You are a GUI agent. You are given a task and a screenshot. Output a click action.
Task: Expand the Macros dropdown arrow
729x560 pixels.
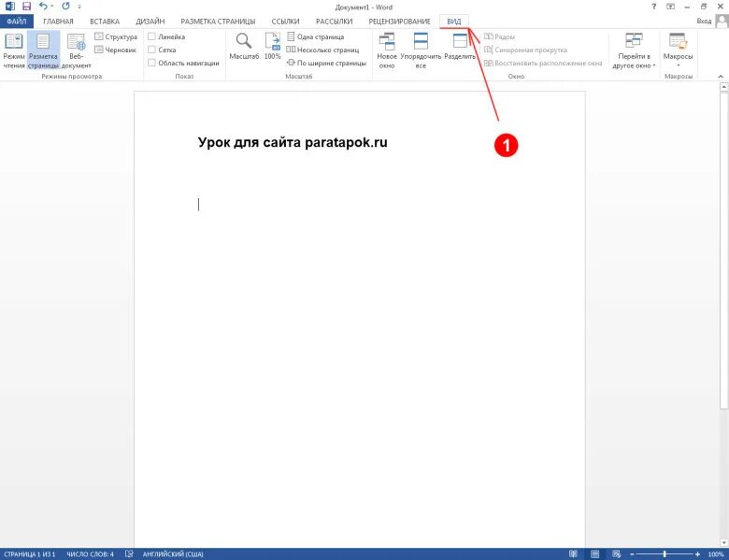(x=678, y=65)
